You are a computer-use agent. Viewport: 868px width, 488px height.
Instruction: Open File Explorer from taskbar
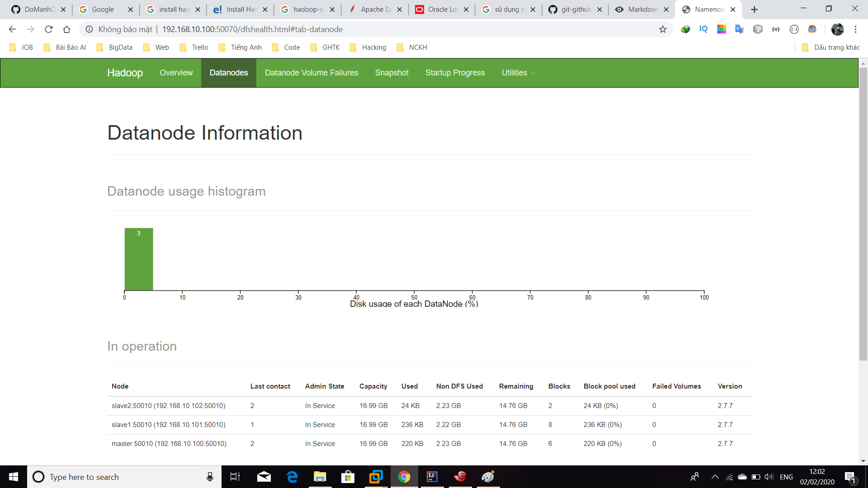tap(320, 477)
